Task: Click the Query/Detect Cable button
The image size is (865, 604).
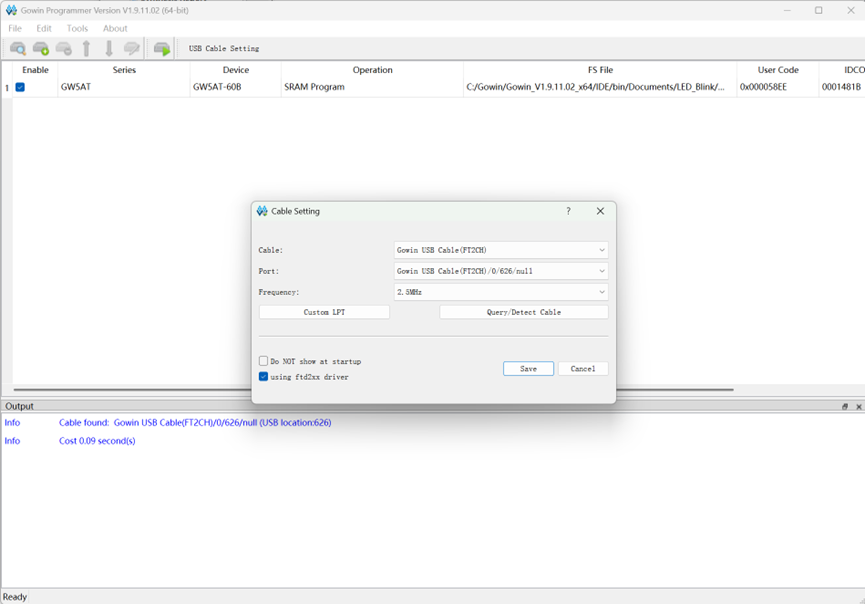Action: 524,312
